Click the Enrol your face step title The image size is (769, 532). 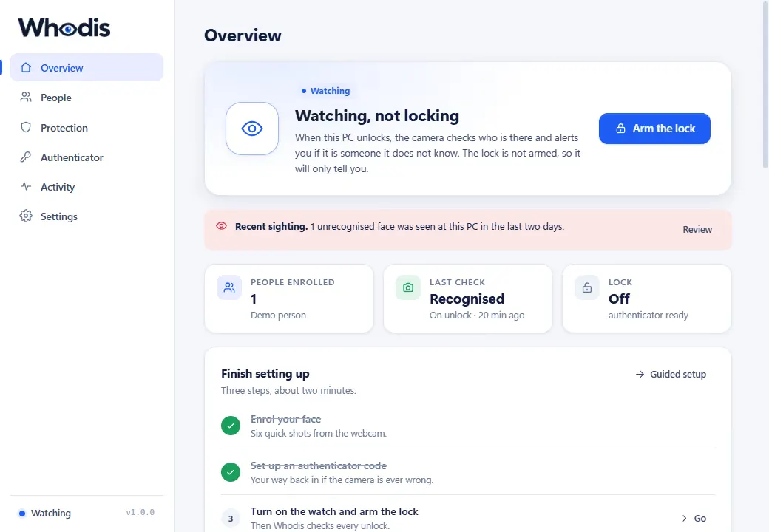[x=286, y=420]
